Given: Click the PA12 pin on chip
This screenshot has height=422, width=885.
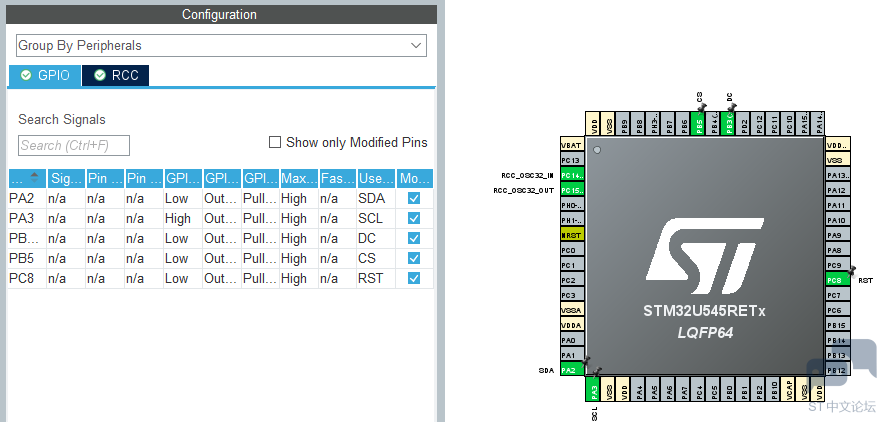Looking at the screenshot, I should tap(838, 190).
